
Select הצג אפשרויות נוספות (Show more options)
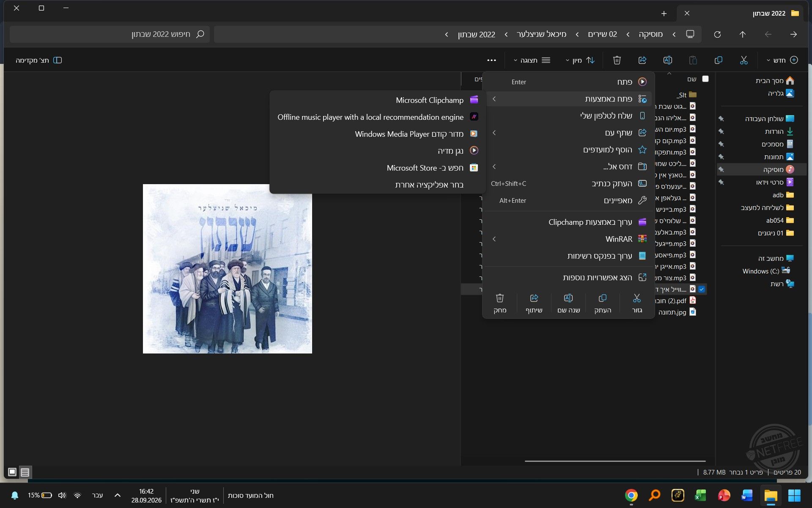click(569, 278)
